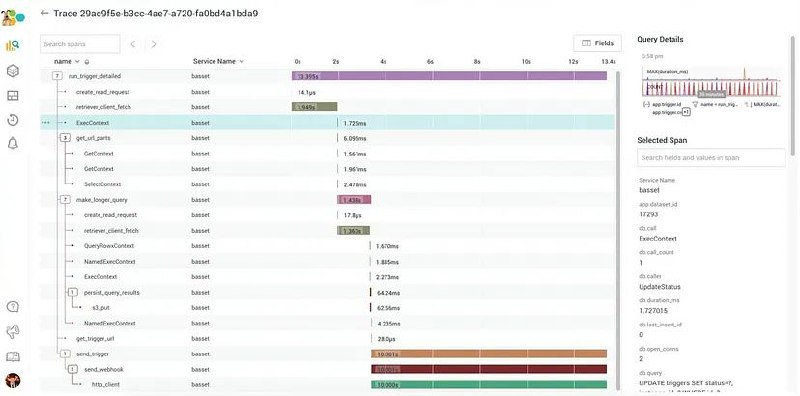This screenshot has height=396, width=800.
Task: Jump to the next span search result
Action: 154,44
